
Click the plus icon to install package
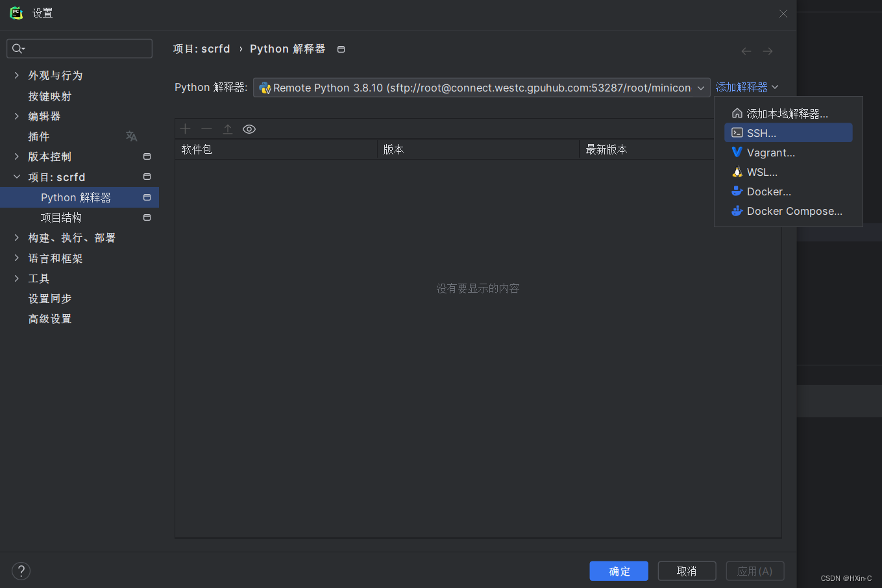tap(186, 129)
